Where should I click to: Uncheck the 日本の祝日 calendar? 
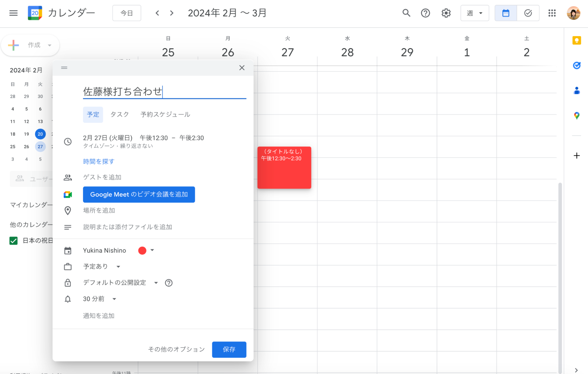point(13,241)
